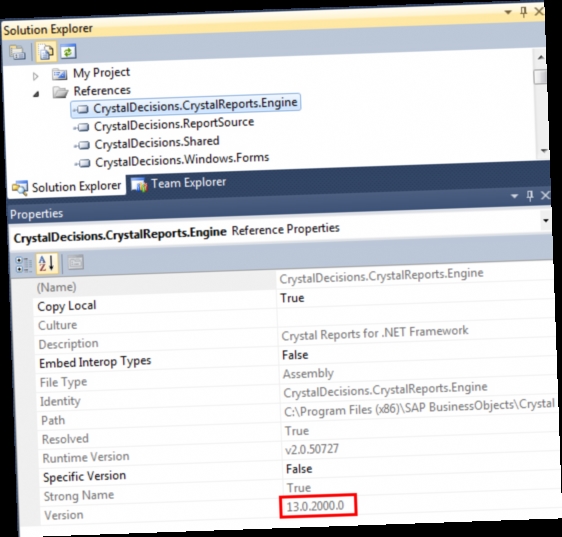562x537 pixels.
Task: Select CrystalDecisions.Windows.Forms reference
Action: [182, 160]
